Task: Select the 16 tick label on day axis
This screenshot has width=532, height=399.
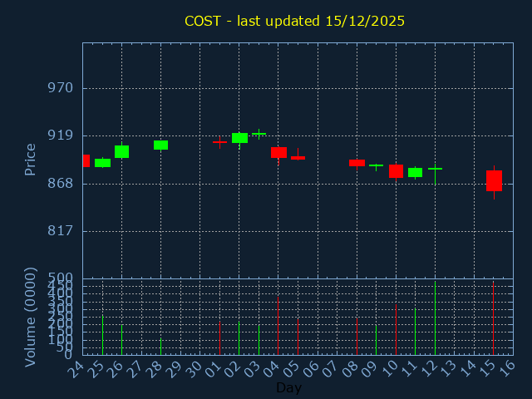Action: point(505,367)
